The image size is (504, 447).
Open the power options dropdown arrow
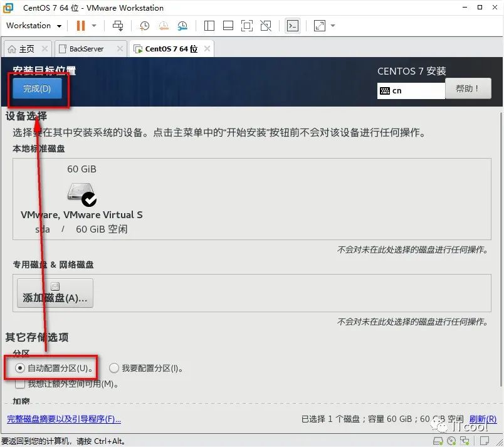click(x=94, y=26)
